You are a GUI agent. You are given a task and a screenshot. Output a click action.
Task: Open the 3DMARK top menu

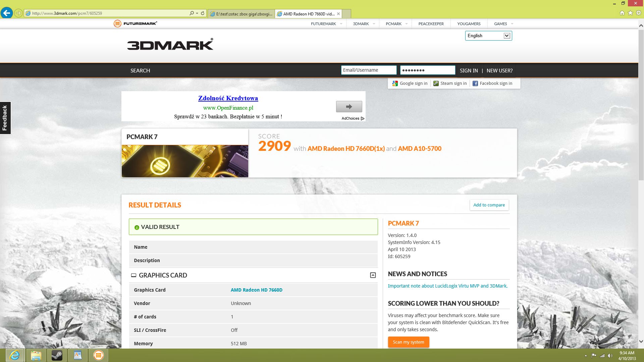(x=361, y=24)
